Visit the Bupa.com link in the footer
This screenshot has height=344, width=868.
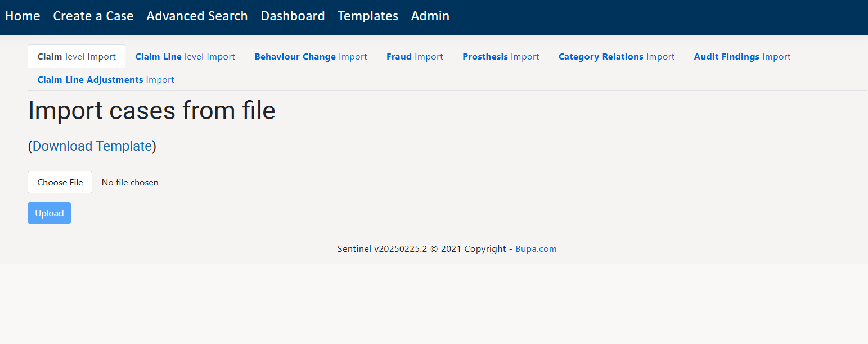click(x=536, y=248)
